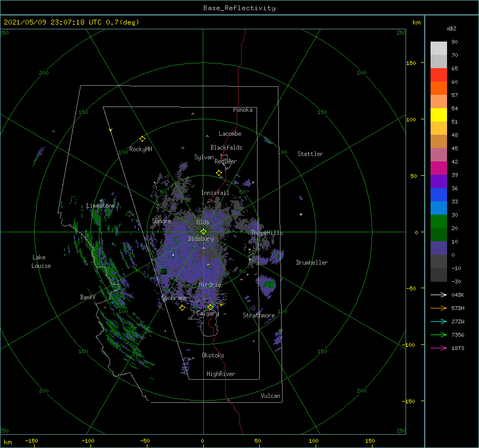Click the white 04DK arrow in legend
The image size is (479, 448).
(439, 295)
